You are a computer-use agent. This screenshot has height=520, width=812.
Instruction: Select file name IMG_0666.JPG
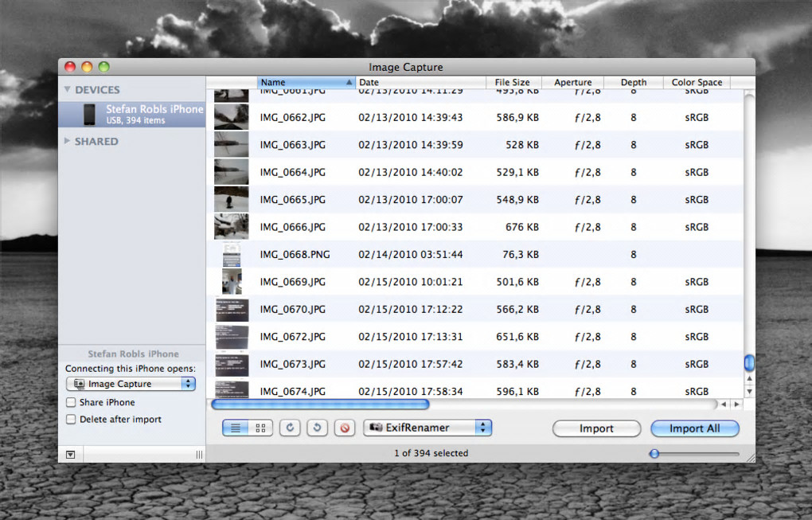[x=293, y=227]
